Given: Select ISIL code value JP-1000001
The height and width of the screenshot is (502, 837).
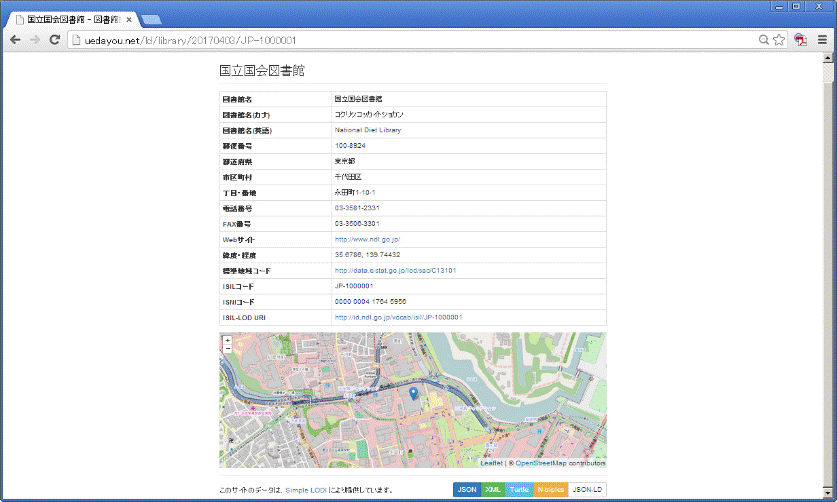Looking at the screenshot, I should point(354,286).
